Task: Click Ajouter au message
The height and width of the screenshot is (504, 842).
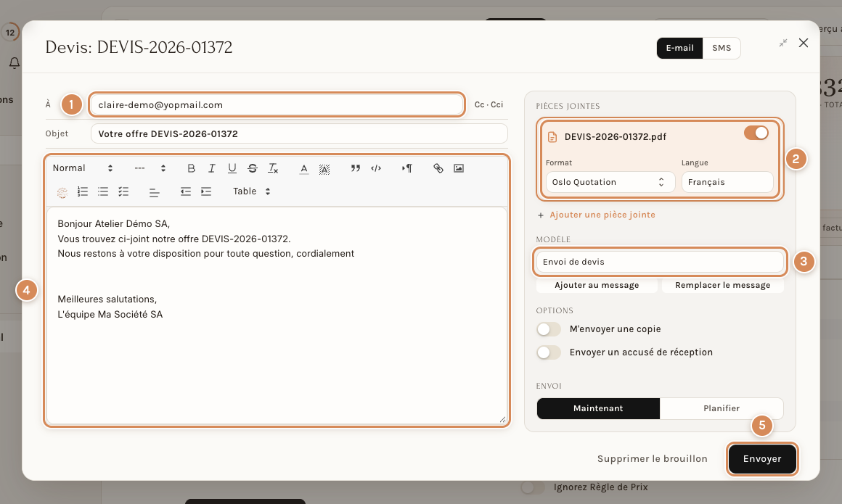Action: tap(597, 286)
